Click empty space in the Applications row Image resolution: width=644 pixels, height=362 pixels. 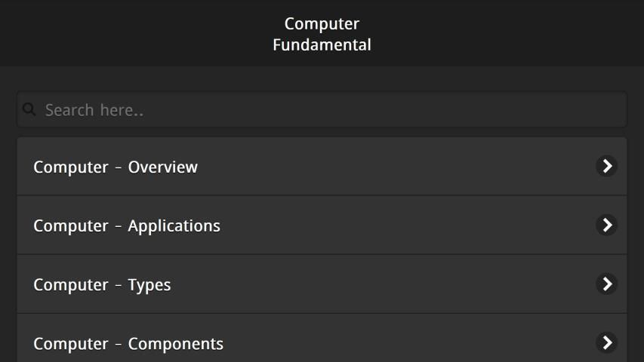click(x=408, y=226)
